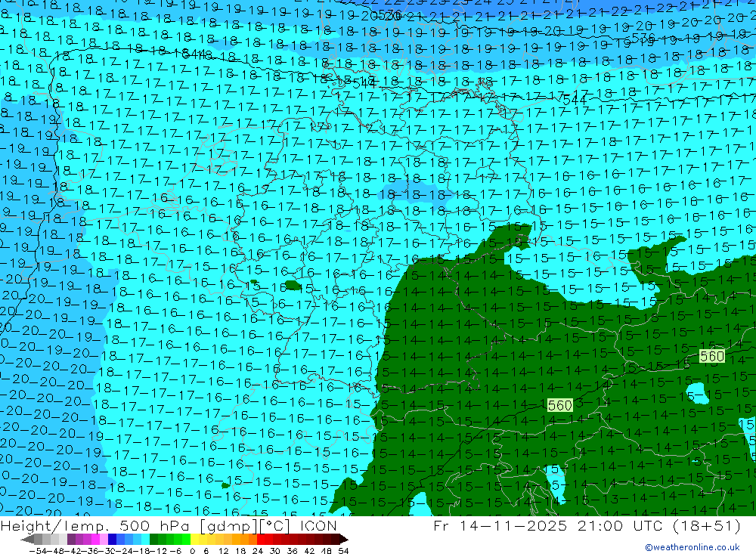Pick the bright yellow legend swatch at 0
Viewport: 756px width, 554px height.
[194, 540]
